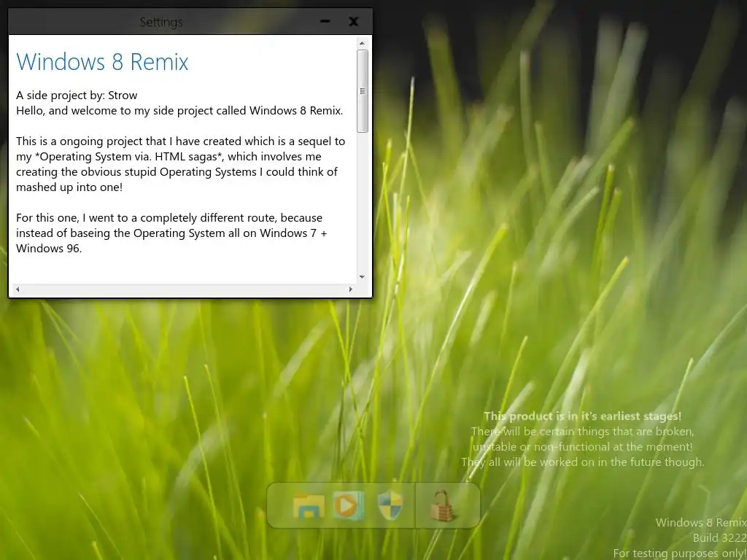Click the horizontal scrollbar left arrow
Screen dimensions: 747x560
(x=18, y=289)
